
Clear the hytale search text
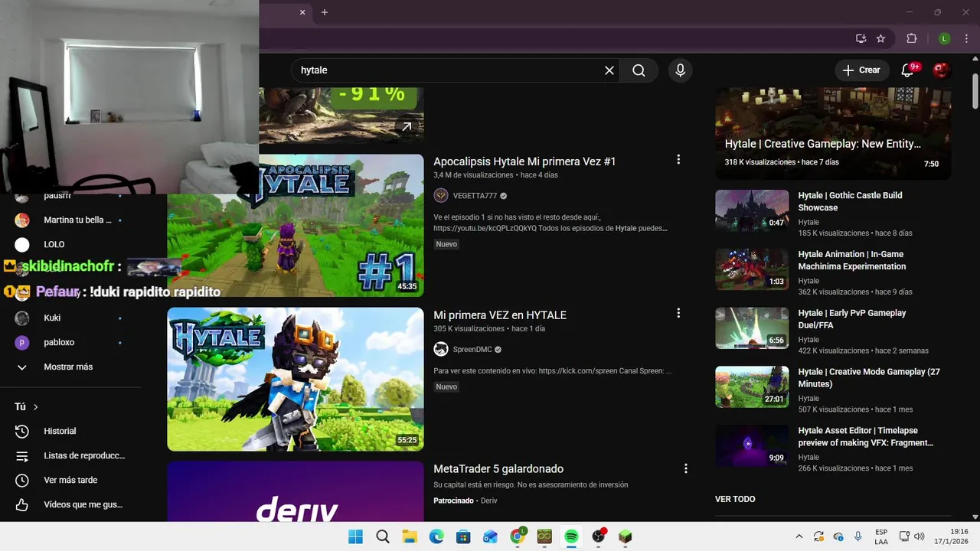click(609, 70)
